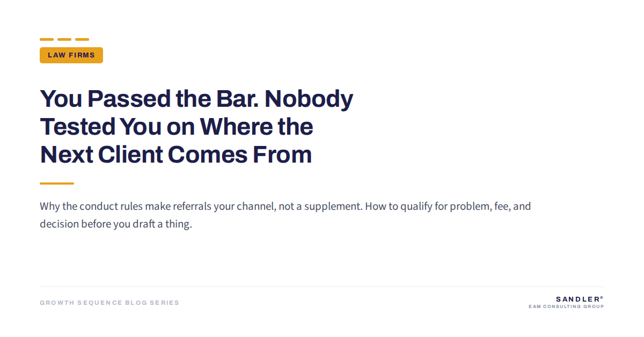Click the thin gray footer divider line
The image size is (644, 337).
pyautogui.click(x=322, y=287)
